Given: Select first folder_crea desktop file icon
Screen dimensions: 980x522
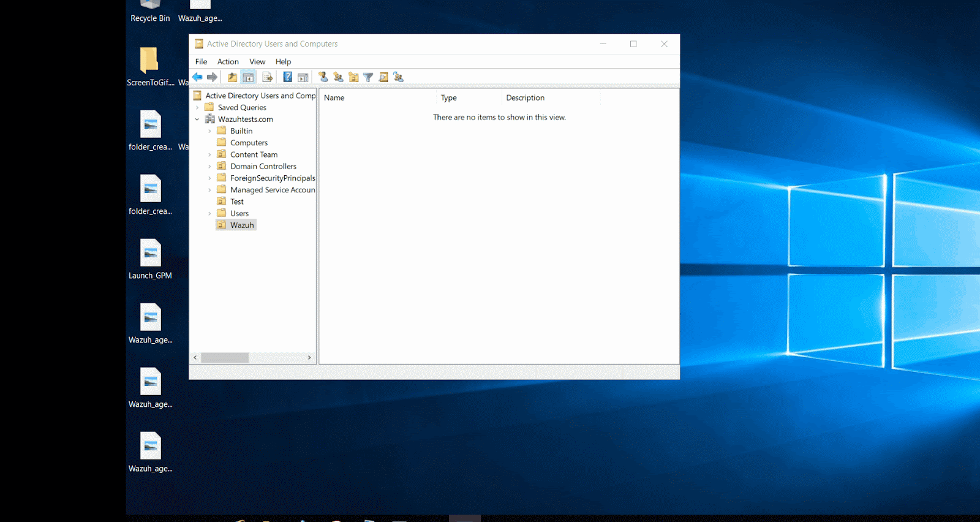Looking at the screenshot, I should tap(150, 130).
